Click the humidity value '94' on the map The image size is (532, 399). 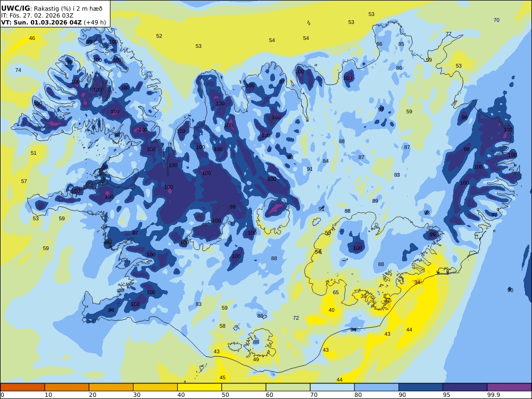[x=354, y=330]
